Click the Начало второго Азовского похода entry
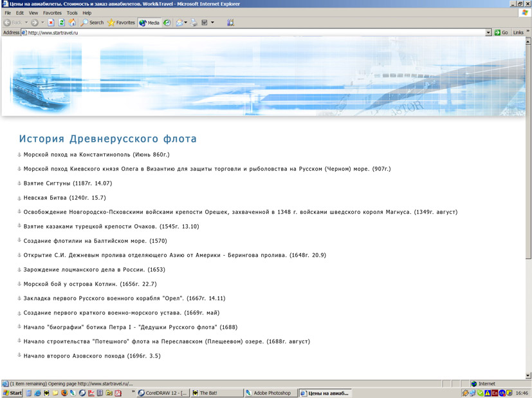The image size is (532, 398). 92,356
